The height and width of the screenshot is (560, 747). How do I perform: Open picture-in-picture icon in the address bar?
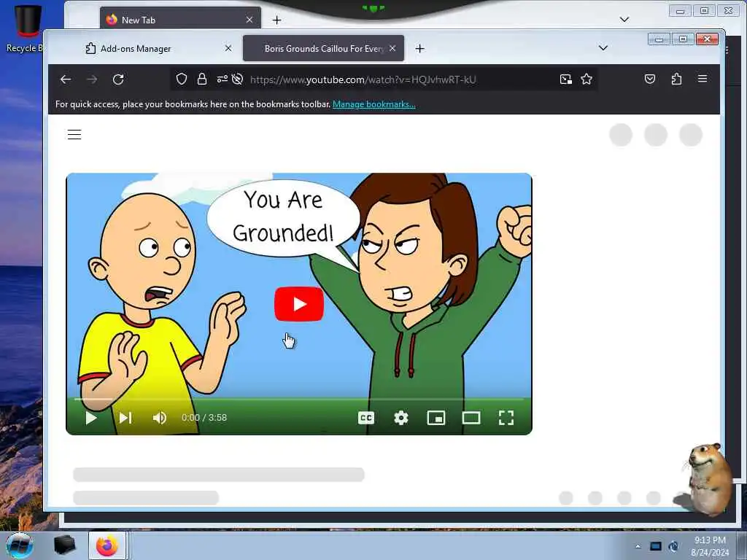coord(565,79)
